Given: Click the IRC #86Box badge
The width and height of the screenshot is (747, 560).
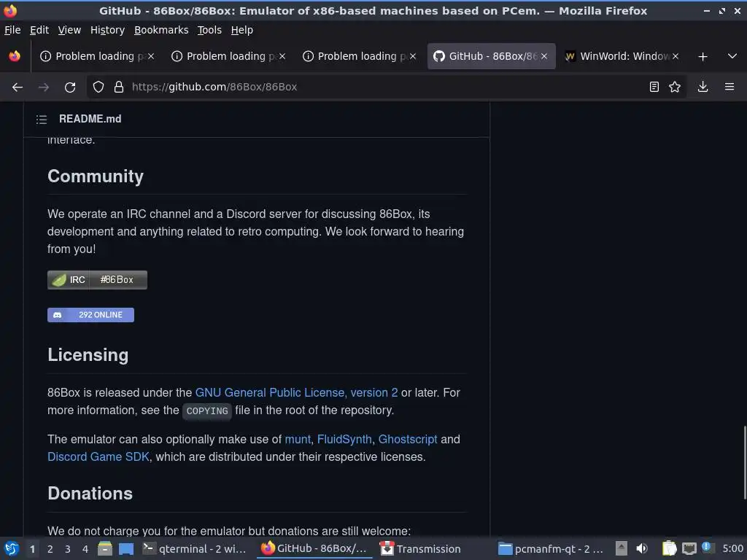Looking at the screenshot, I should 97,280.
